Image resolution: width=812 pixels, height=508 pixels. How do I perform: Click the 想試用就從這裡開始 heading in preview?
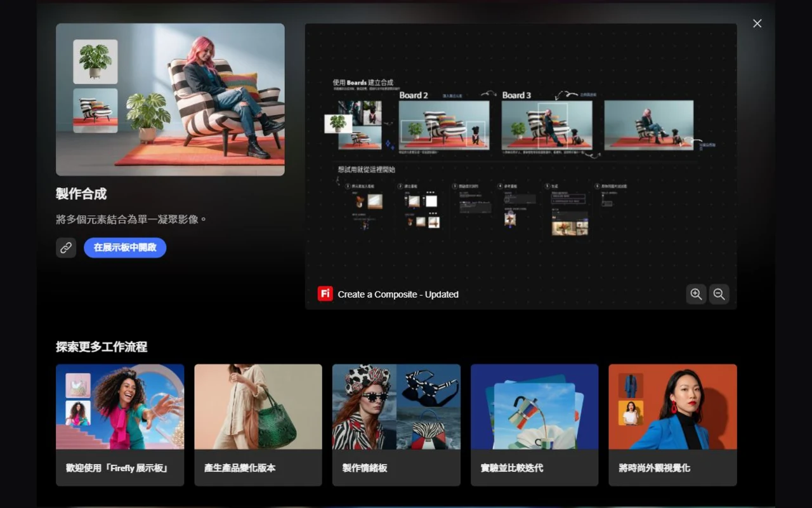coord(367,170)
